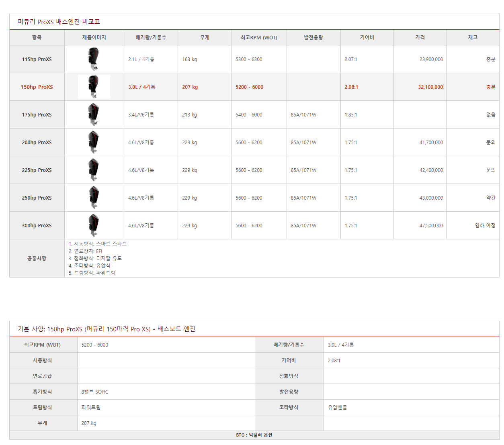
Task: Select the 200hp ProXS row label
Action: coord(37,142)
